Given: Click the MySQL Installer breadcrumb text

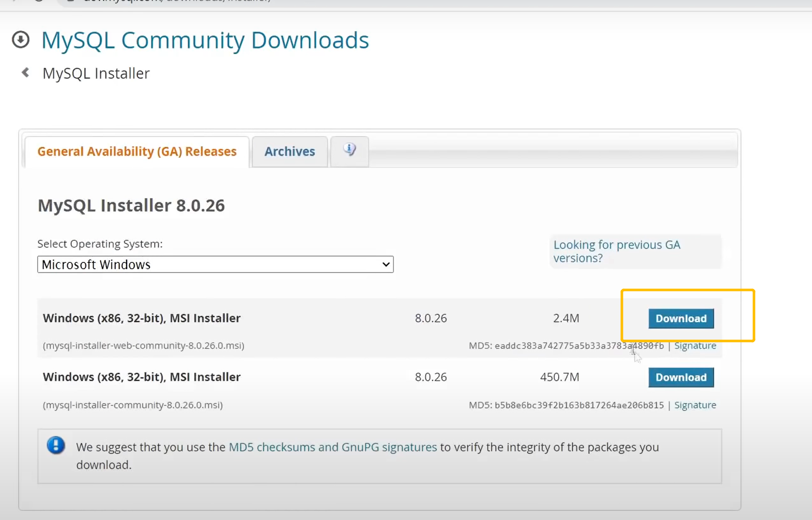Looking at the screenshot, I should (96, 73).
